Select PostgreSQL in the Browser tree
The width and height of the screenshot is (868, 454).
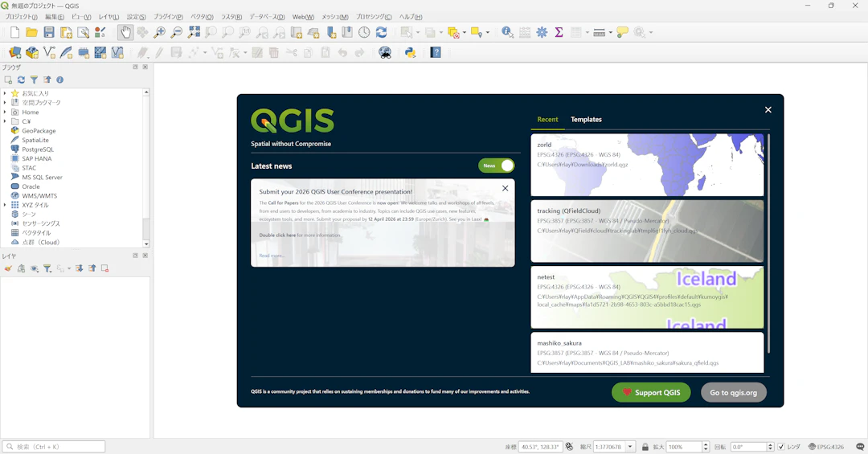pos(38,149)
